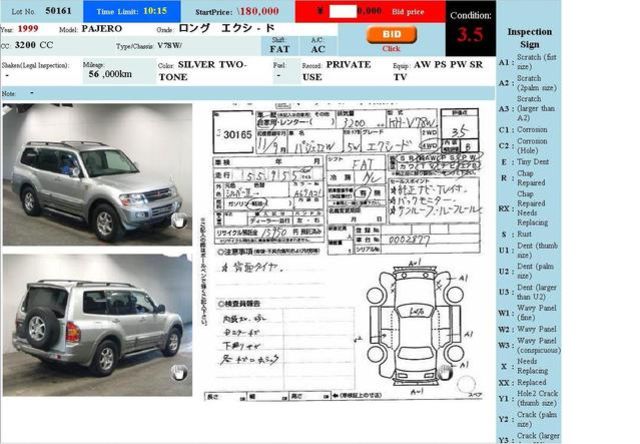Click the Inspection Sign heading
Viewport: 640px width, 444px height.
click(x=529, y=38)
